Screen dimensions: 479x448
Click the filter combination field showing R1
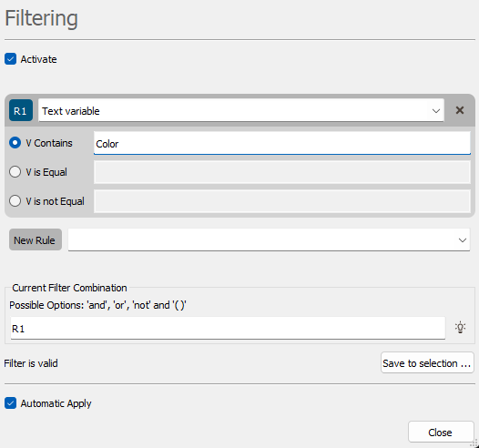point(228,329)
